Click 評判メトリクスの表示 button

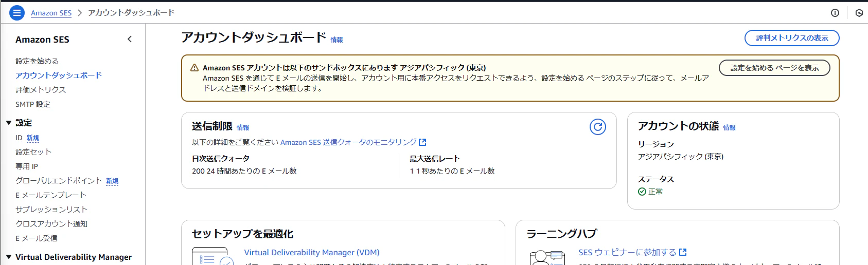point(792,38)
